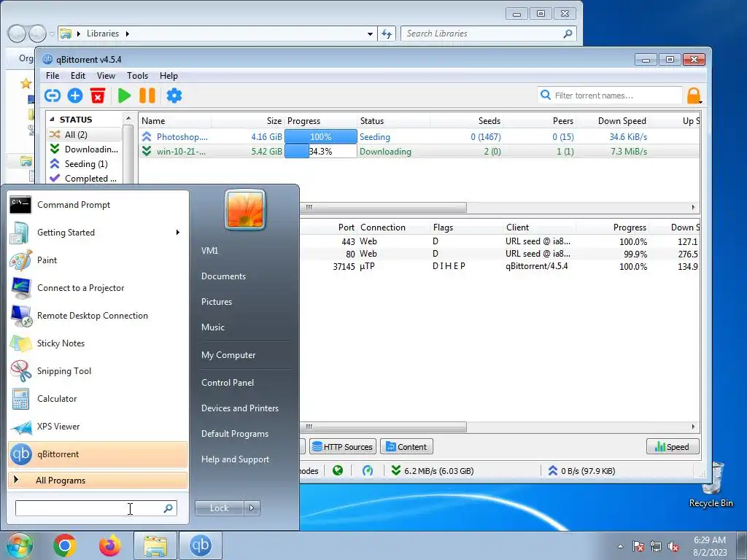
Task: Open the Libraries address bar dropdown
Action: pyautogui.click(x=370, y=34)
